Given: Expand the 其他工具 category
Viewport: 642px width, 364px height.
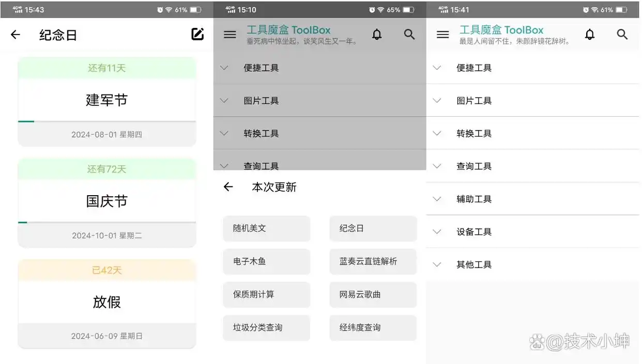Looking at the screenshot, I should tap(474, 264).
